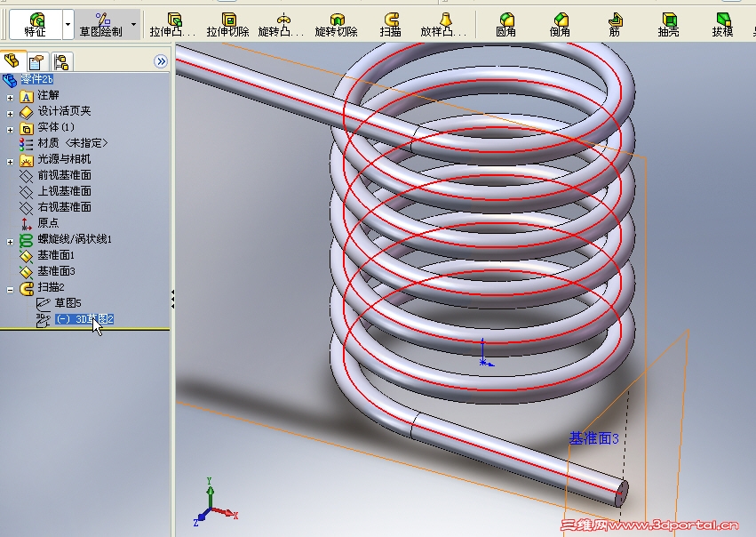Select the 放样凸台 loft tool
Image resolution: width=756 pixels, height=537 pixels.
(x=443, y=25)
